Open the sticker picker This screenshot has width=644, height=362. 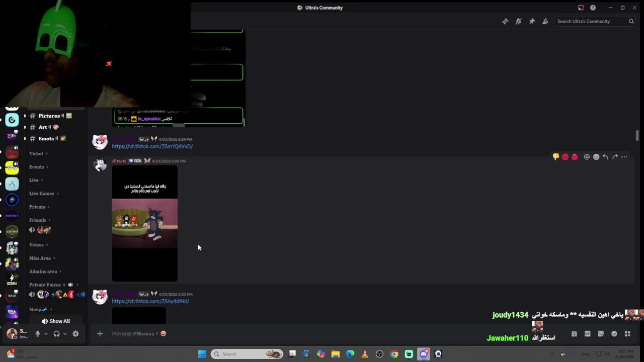601,333
